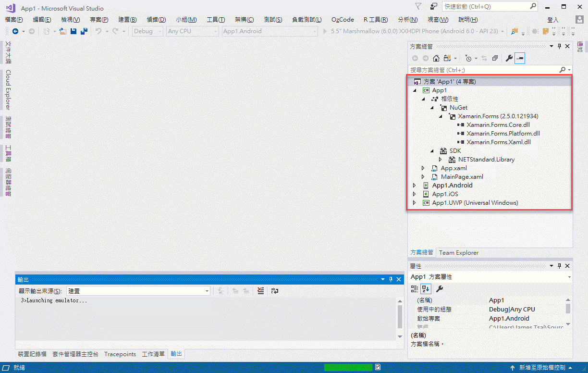The image size is (588, 373).
Task: Switch to the 工作清單 tab
Action: pyautogui.click(x=153, y=354)
